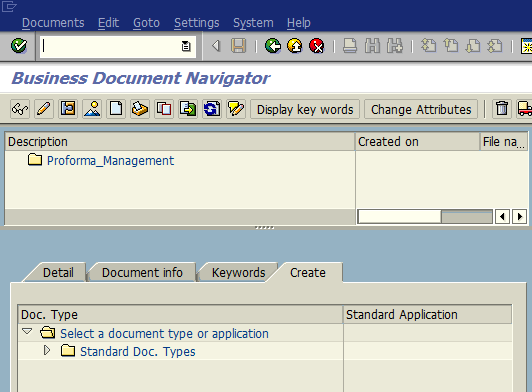Click the green Enter checkmark icon
The width and height of the screenshot is (532, 392).
(x=19, y=46)
